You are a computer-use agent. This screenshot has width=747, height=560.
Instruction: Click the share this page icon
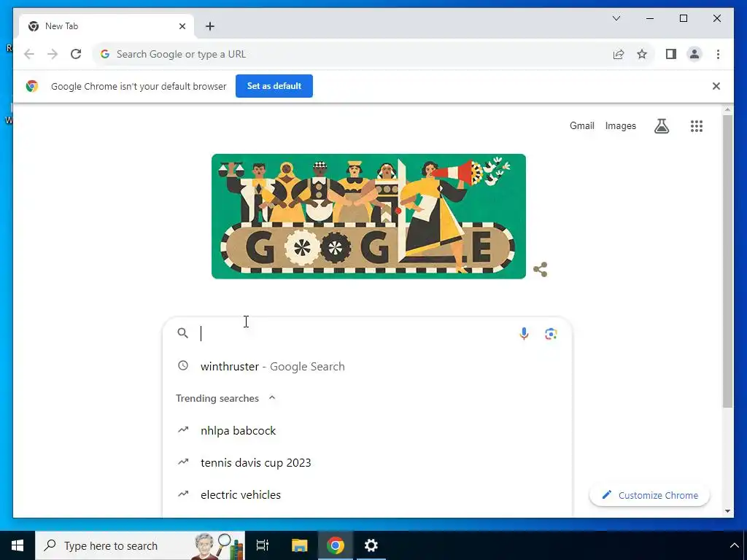(x=619, y=54)
